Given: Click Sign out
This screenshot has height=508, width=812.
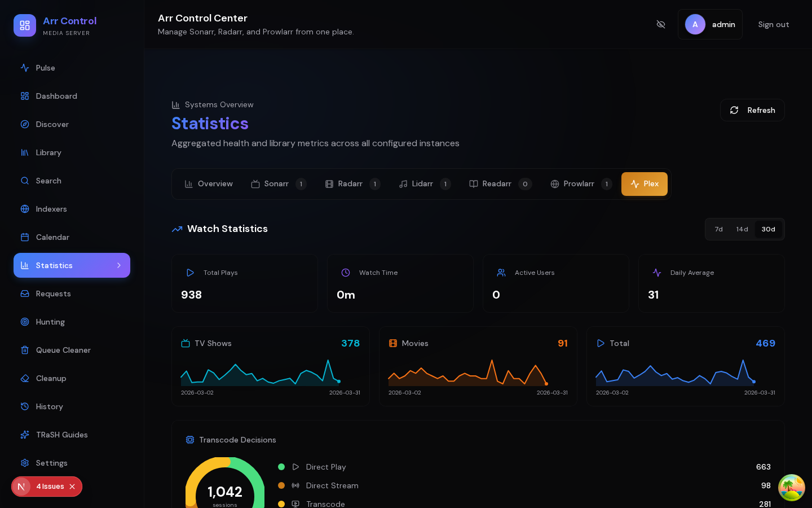Looking at the screenshot, I should point(774,24).
